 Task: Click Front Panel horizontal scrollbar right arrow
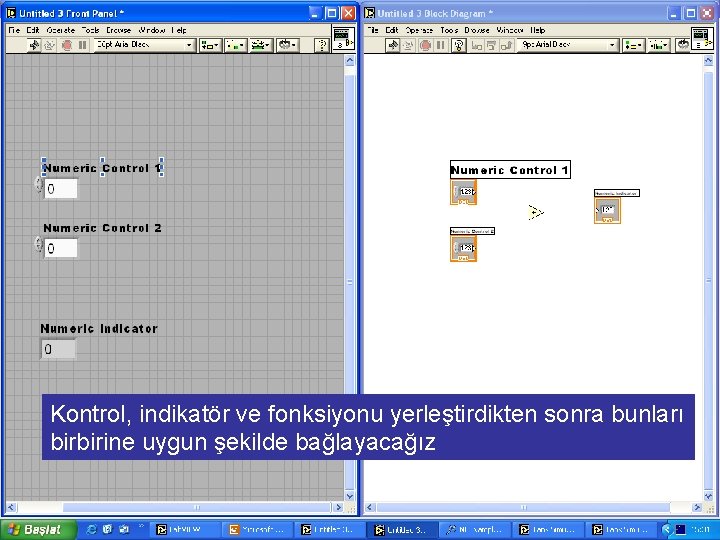[338, 507]
